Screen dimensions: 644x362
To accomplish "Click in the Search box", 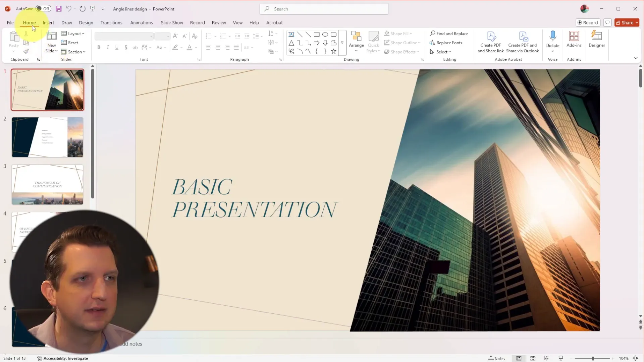I will (x=324, y=9).
